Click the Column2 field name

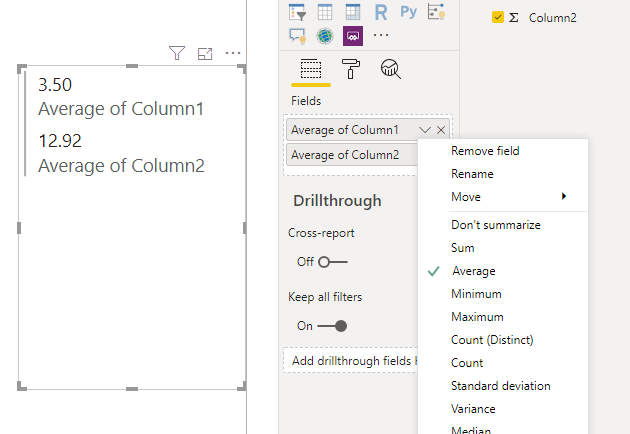coord(552,18)
